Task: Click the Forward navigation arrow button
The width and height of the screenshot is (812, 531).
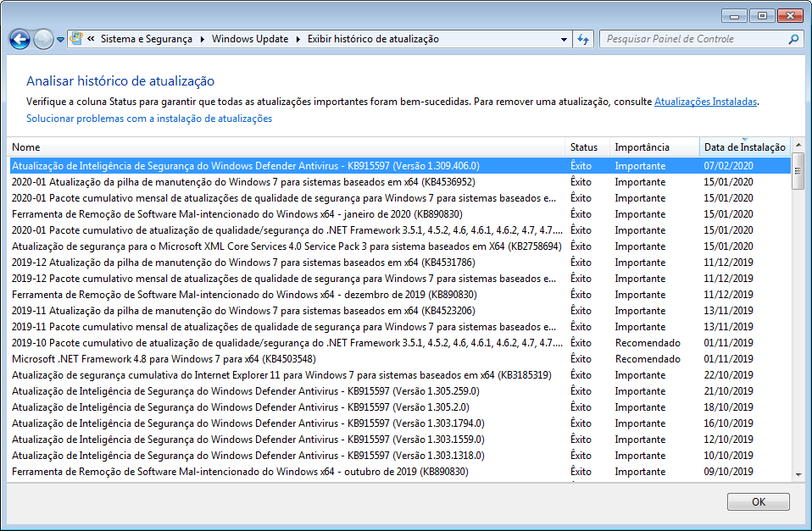Action: point(43,39)
